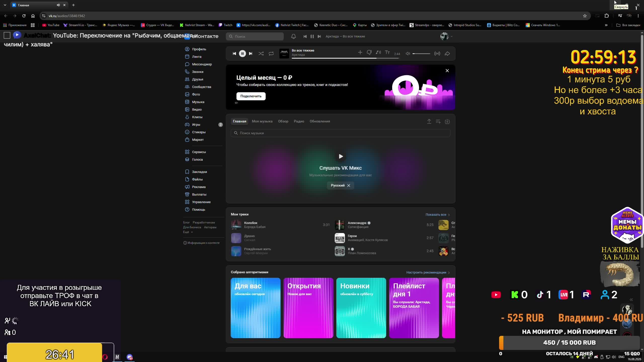This screenshot has width=644, height=362.
Task: Mute the volume speaker icon
Action: [408, 54]
